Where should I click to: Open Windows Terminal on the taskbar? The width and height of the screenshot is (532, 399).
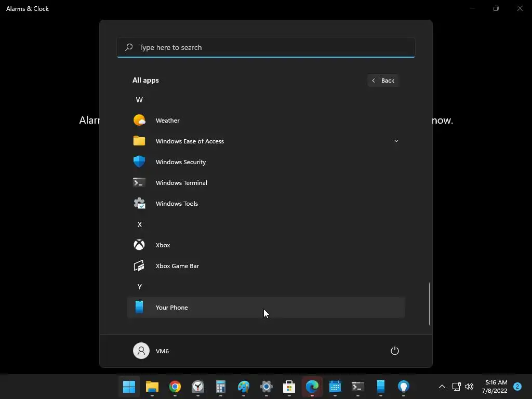tap(358, 387)
